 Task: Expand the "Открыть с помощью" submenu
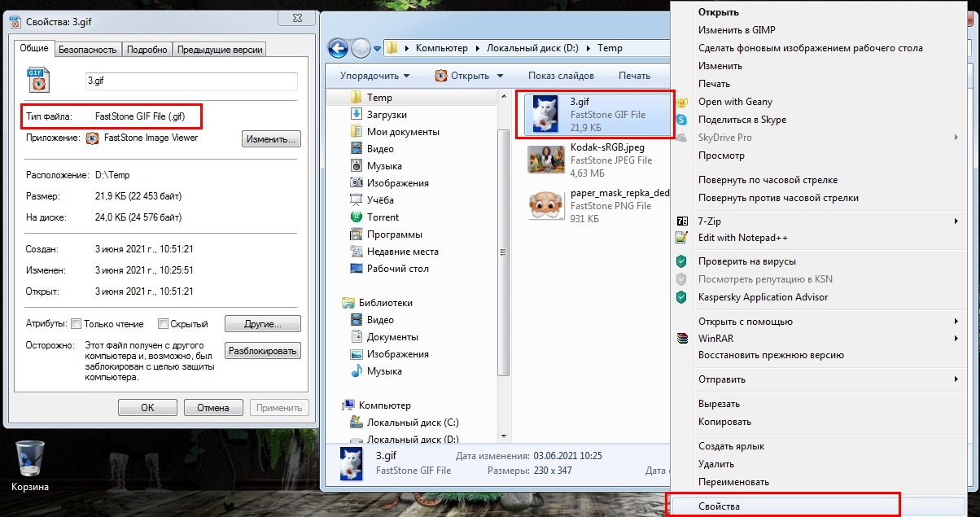click(956, 321)
